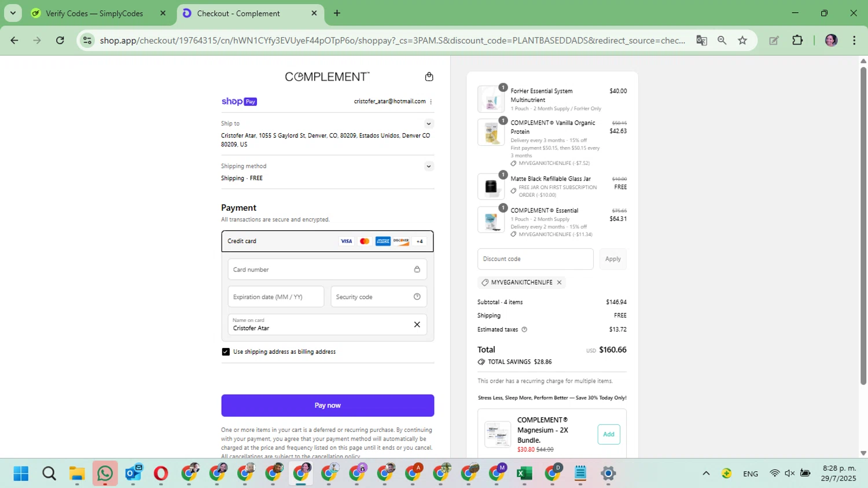Screen dimensions: 868x488
Task: Open Chrome three-dot menu
Action: (x=854, y=41)
